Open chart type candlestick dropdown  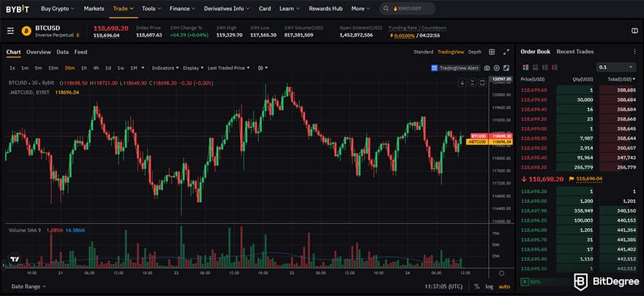tap(263, 68)
